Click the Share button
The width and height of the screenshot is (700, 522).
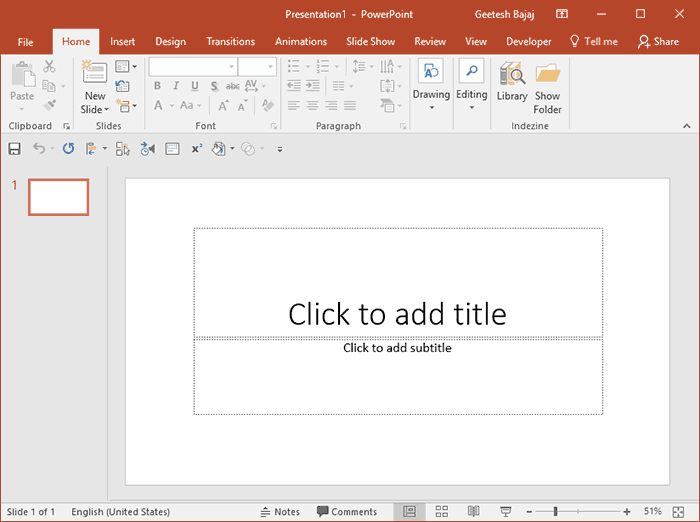point(658,42)
